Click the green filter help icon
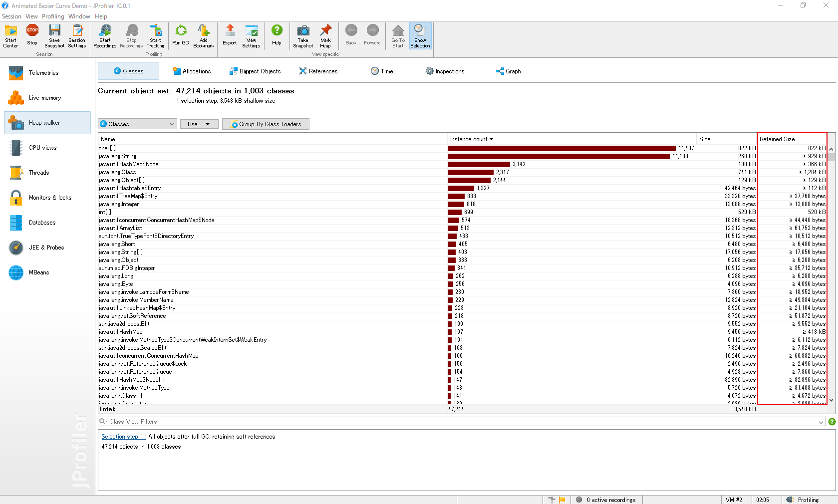Viewport: 838px width, 504px height. (x=832, y=422)
